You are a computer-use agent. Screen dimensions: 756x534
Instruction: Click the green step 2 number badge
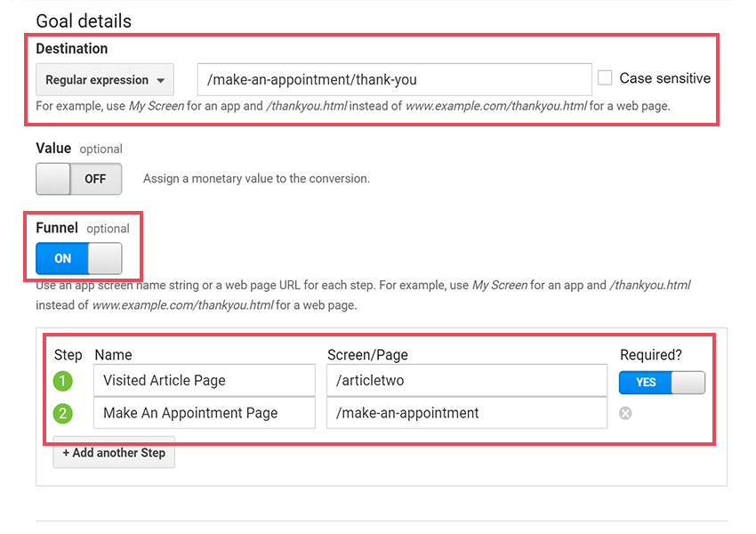coord(62,414)
